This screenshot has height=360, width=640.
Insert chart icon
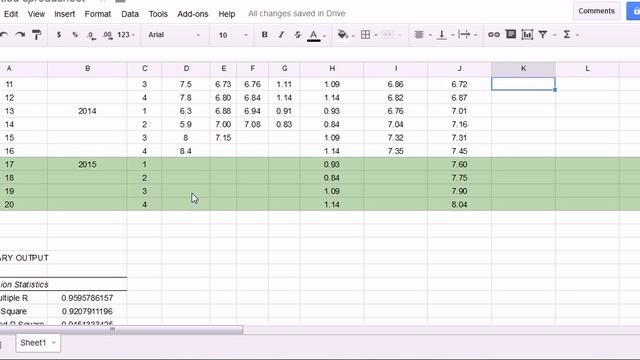527,35
